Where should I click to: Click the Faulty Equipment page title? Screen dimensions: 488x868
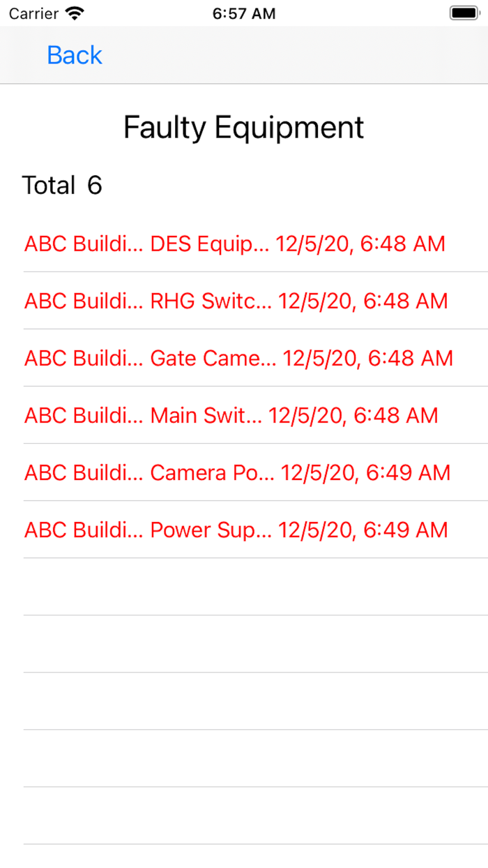coord(243,128)
